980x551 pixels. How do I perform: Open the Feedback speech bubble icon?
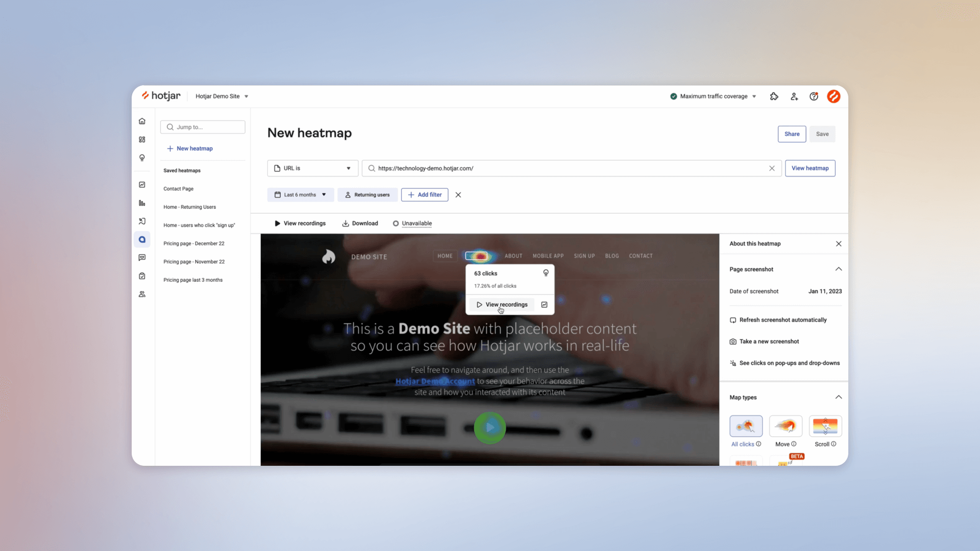click(x=142, y=258)
